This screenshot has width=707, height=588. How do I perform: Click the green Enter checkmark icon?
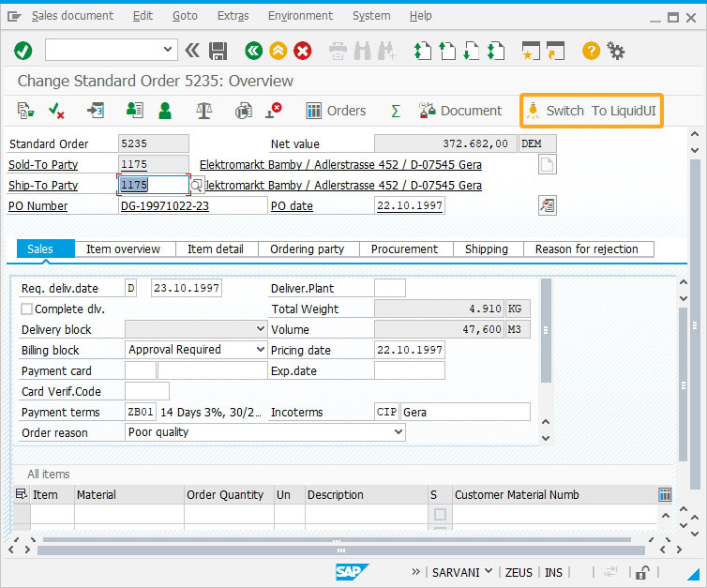coord(23,51)
